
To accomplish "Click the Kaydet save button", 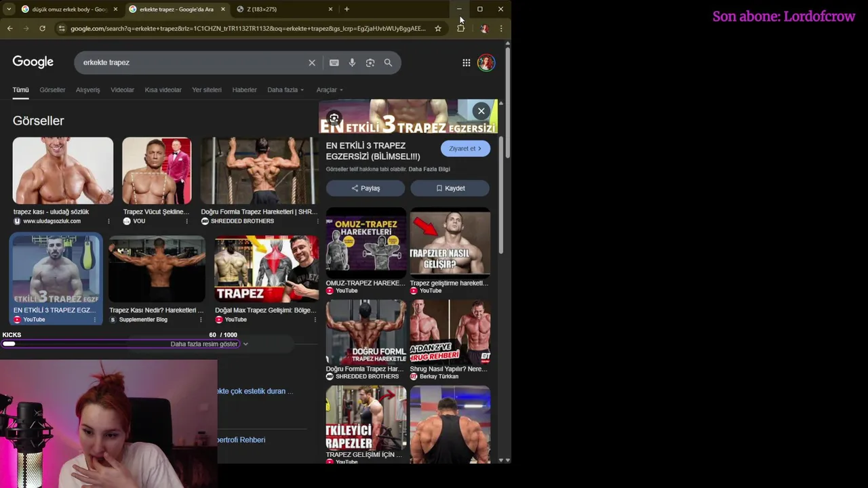I will [450, 188].
